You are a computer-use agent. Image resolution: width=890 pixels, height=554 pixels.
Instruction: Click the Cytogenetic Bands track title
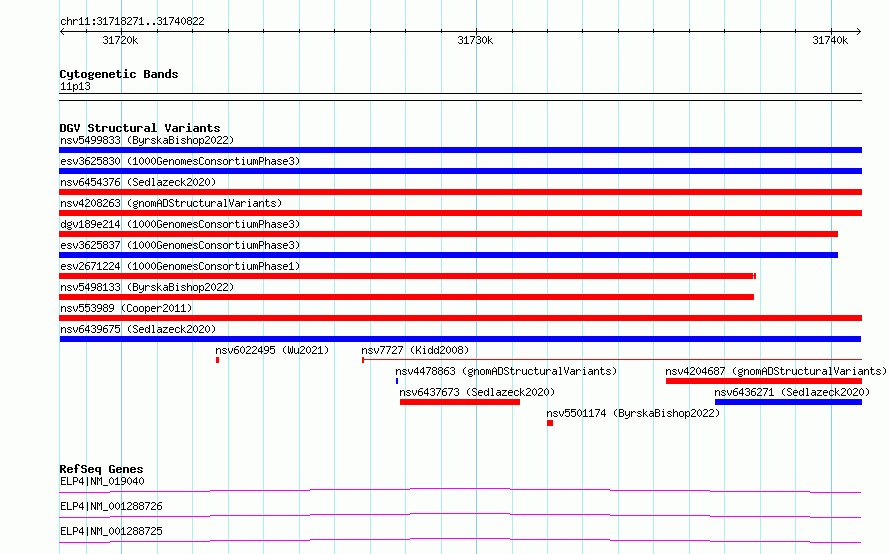coord(119,74)
